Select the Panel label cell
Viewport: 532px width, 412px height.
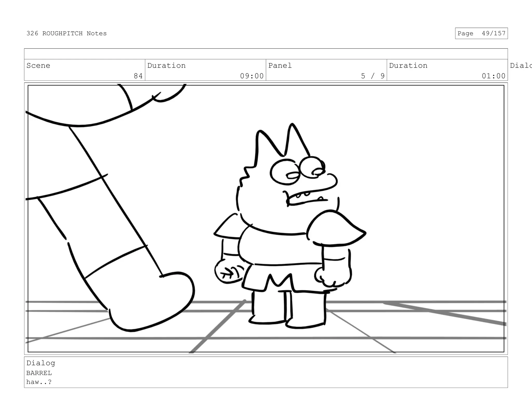tap(280, 65)
